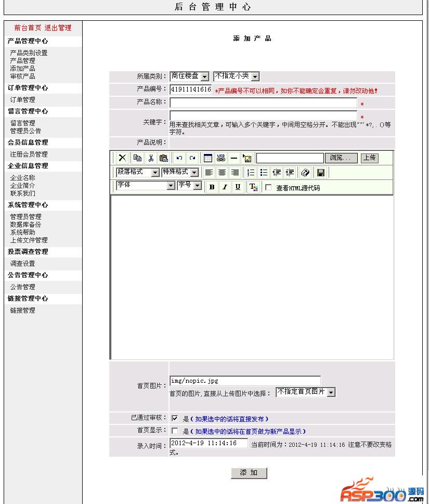Open the 字号 font size dropdown

point(189,185)
